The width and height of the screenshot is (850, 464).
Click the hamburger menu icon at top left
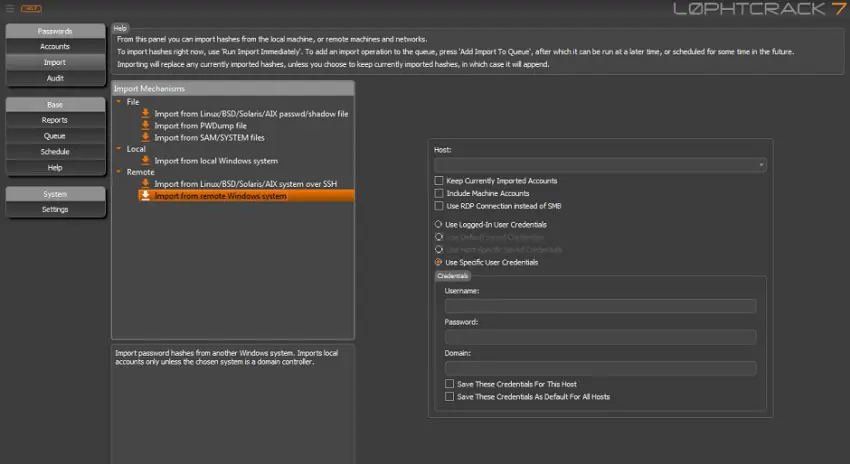(10, 8)
